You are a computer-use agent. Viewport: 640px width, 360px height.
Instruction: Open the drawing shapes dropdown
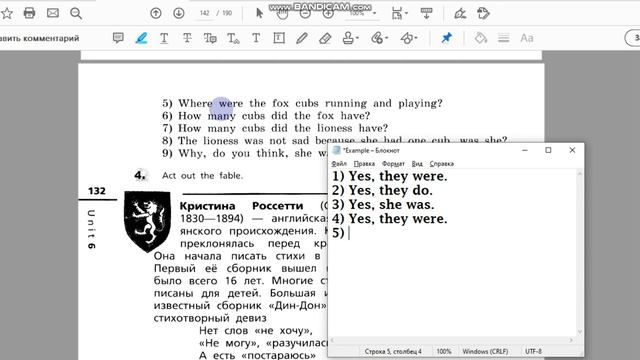(409, 38)
